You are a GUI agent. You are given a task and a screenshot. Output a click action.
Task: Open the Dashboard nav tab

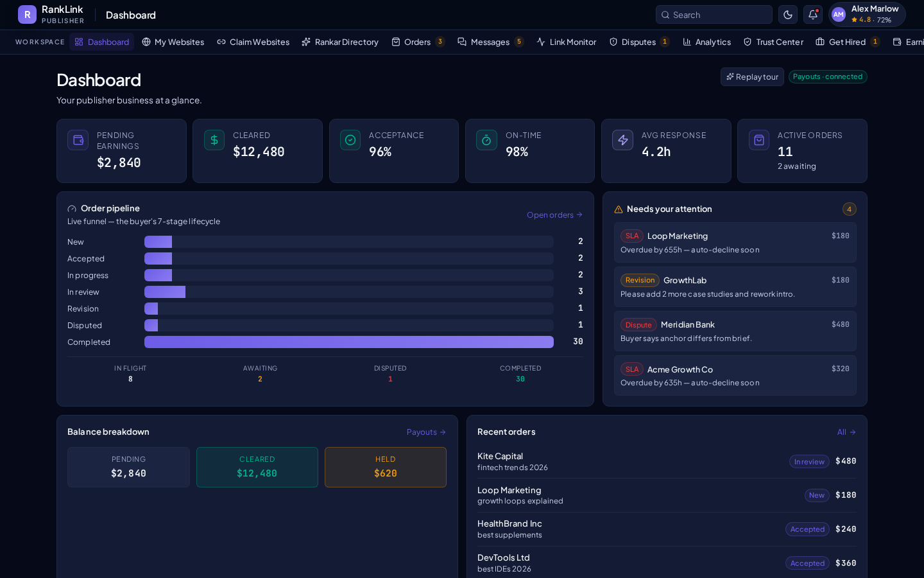point(101,42)
